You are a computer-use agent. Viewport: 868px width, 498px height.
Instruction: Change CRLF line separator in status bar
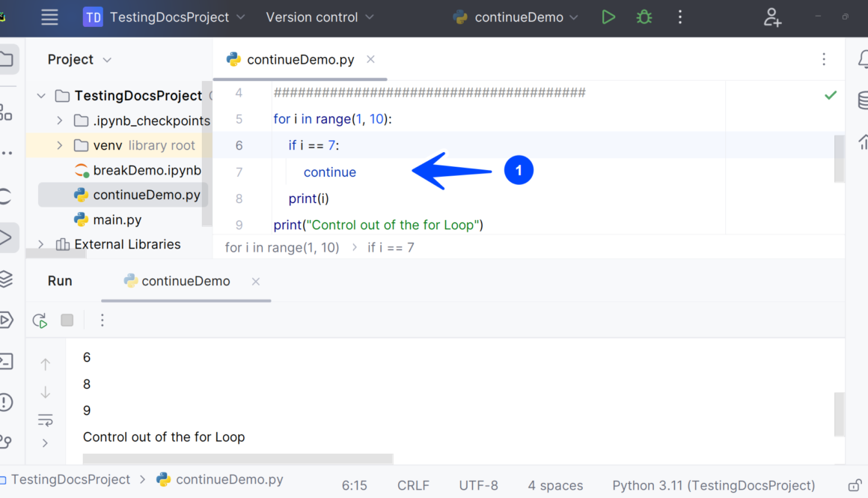(413, 485)
